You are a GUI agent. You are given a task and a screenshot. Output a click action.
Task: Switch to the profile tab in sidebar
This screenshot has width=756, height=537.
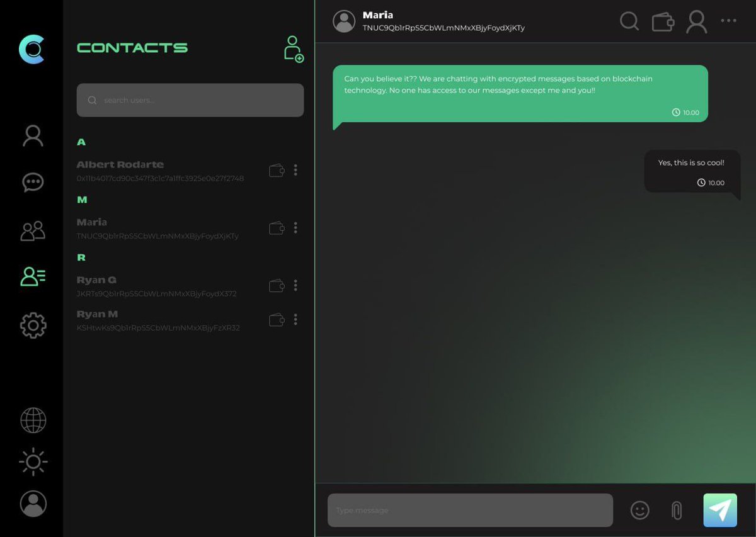point(33,135)
